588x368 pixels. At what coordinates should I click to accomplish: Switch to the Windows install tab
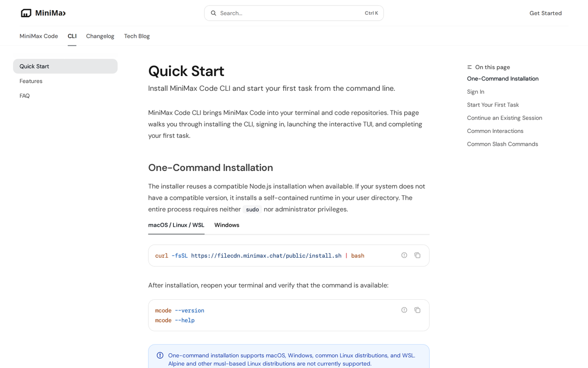coord(227,225)
